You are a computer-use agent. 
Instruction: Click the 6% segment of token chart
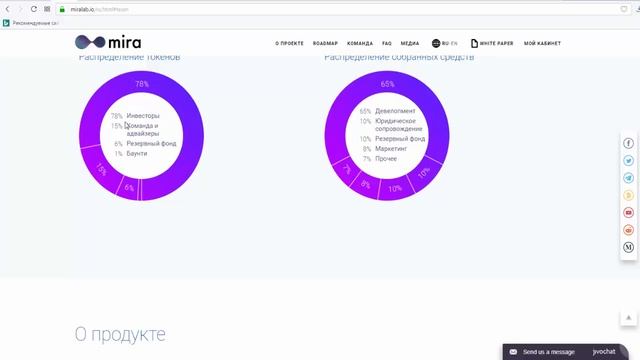pyautogui.click(x=129, y=188)
